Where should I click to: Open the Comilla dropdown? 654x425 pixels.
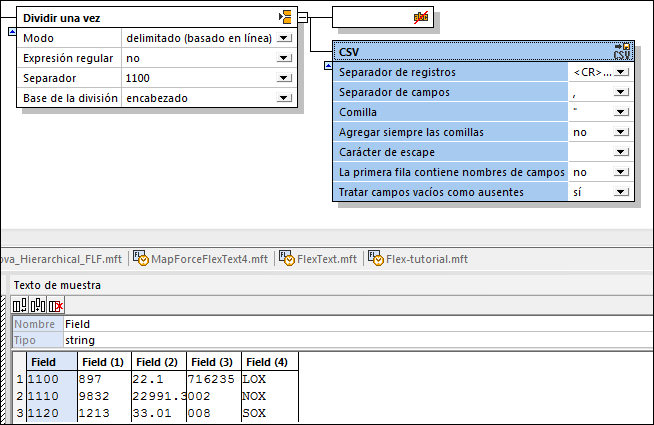click(621, 112)
